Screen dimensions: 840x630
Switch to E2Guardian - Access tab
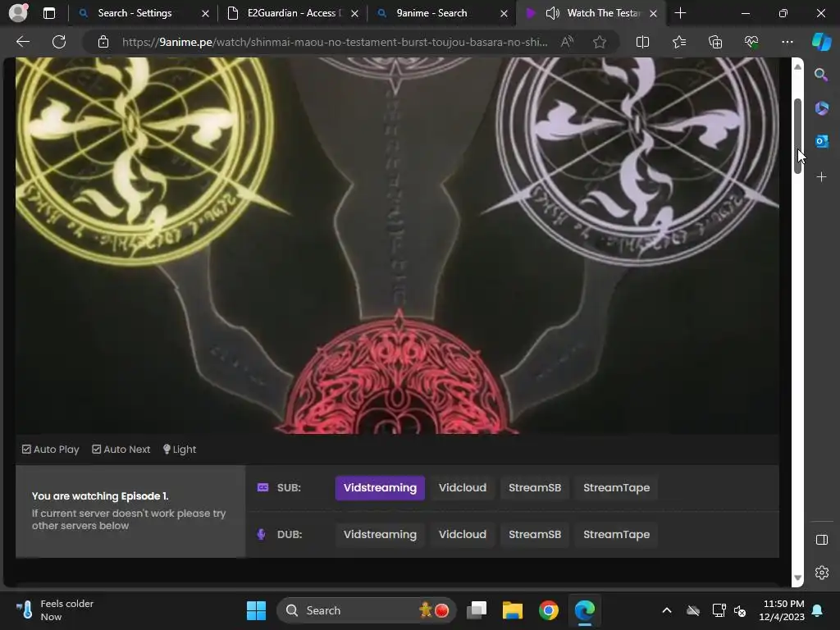[291, 13]
